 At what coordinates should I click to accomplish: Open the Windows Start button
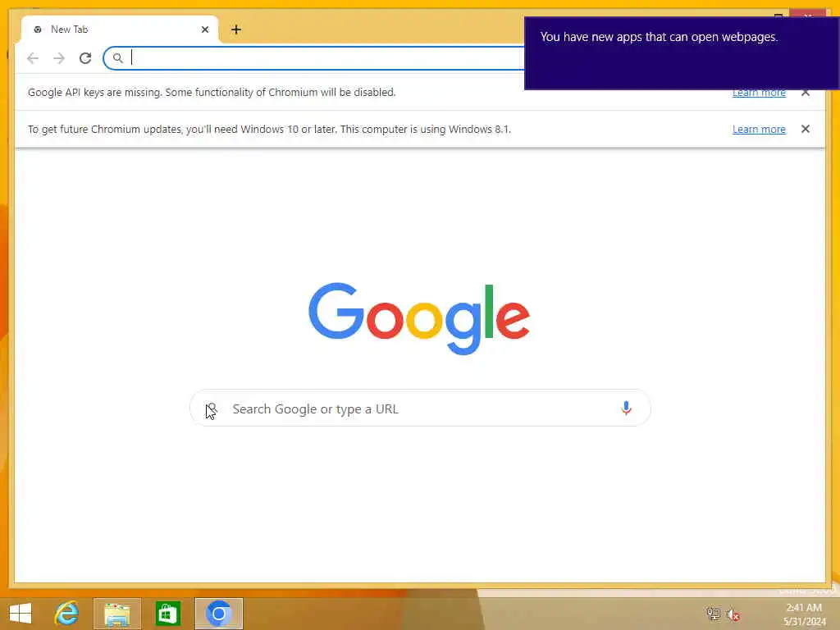tap(21, 614)
